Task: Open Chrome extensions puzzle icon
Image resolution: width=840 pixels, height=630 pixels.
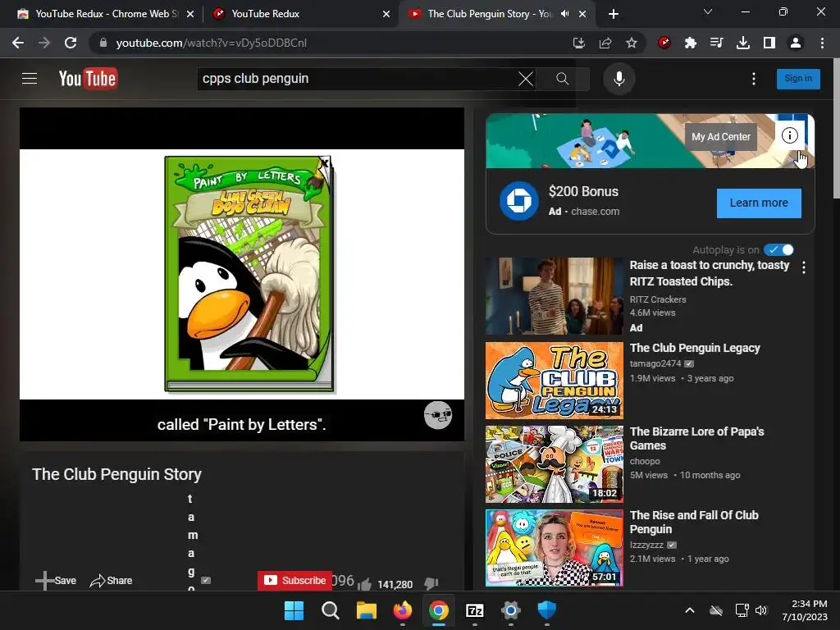Action: pyautogui.click(x=691, y=43)
